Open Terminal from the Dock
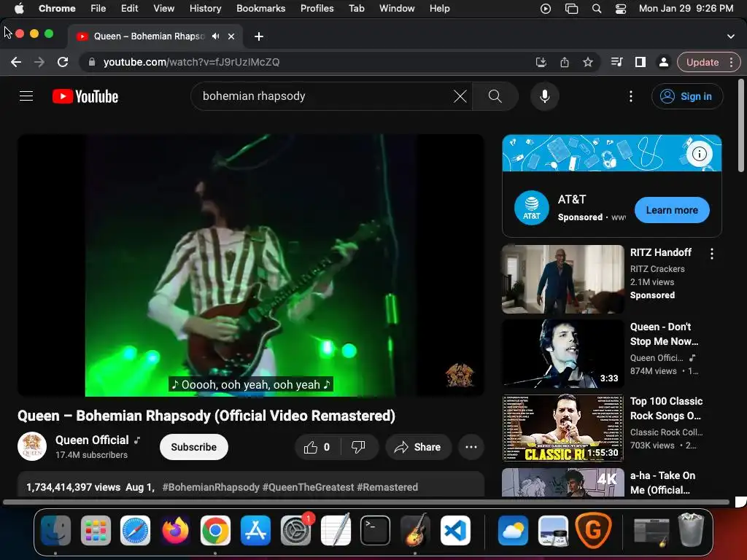The width and height of the screenshot is (747, 560). point(375,530)
